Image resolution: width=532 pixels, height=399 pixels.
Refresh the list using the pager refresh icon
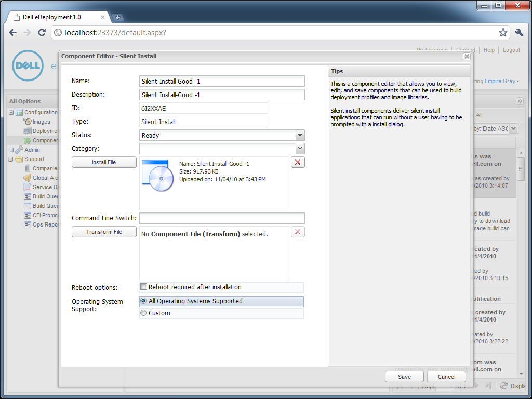[504, 386]
